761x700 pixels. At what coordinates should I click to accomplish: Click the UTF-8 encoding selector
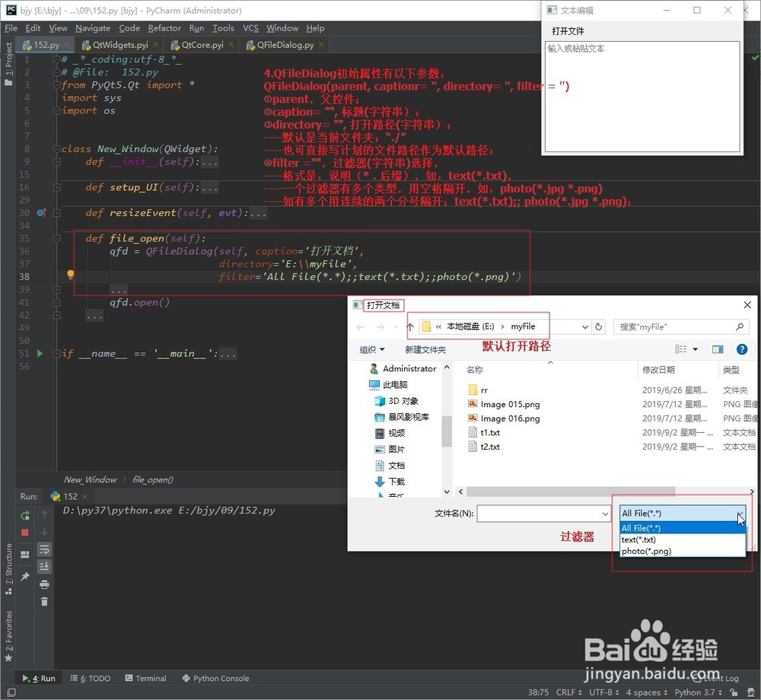click(x=603, y=692)
